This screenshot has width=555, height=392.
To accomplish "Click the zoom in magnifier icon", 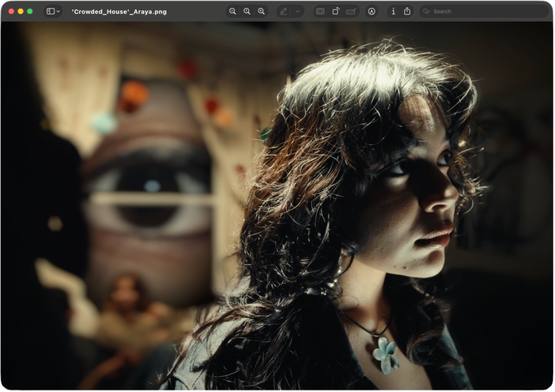I will (261, 11).
